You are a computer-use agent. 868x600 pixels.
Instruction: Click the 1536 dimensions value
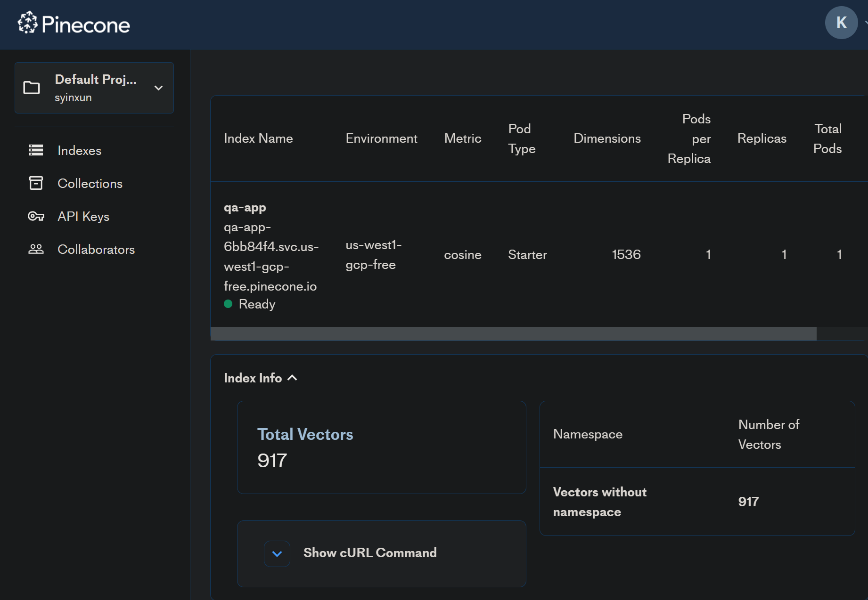pyautogui.click(x=626, y=255)
